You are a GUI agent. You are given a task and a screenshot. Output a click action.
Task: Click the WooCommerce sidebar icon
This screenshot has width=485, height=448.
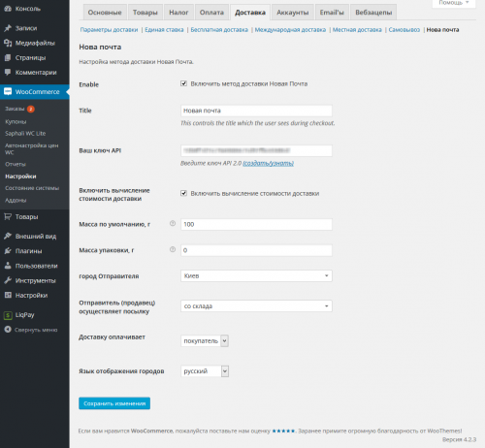(8, 92)
